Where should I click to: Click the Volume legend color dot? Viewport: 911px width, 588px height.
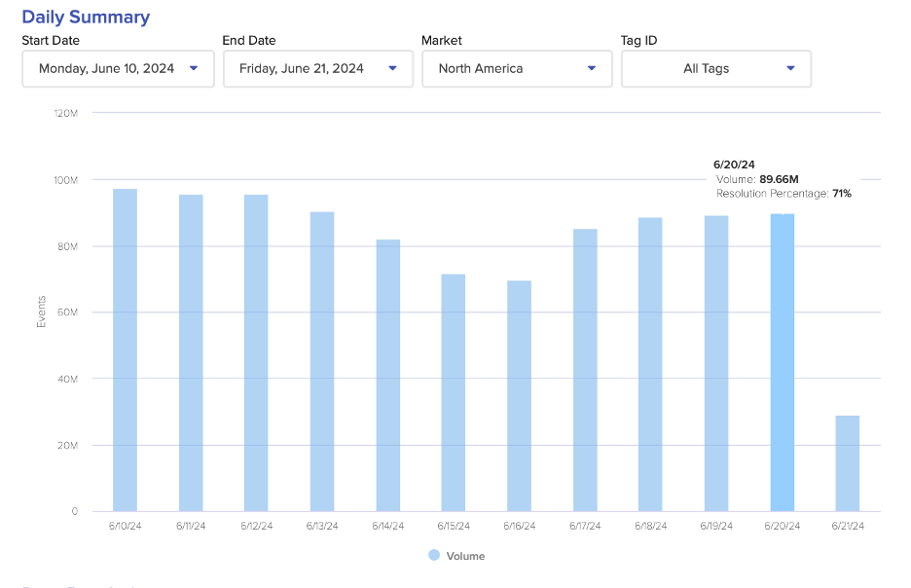coord(434,555)
